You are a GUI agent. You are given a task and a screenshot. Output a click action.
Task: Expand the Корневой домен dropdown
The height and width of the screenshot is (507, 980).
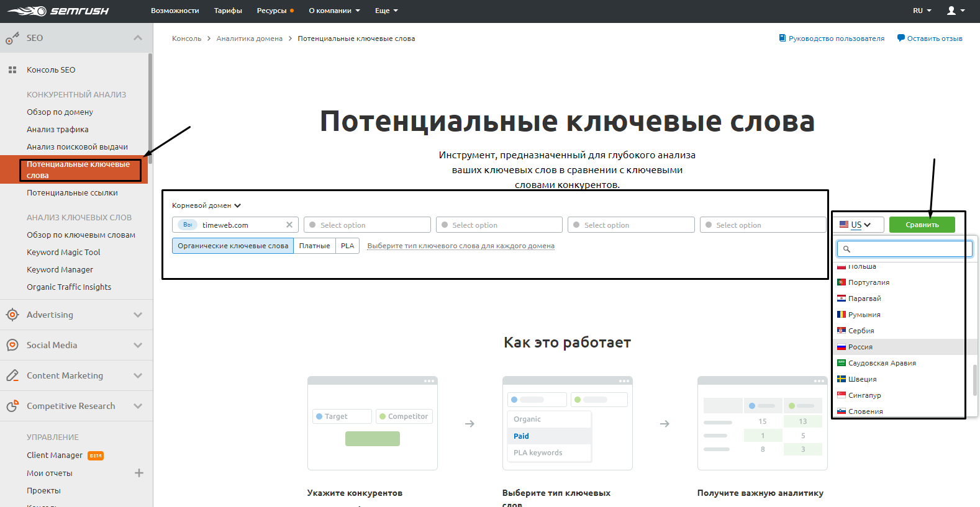[x=206, y=205]
